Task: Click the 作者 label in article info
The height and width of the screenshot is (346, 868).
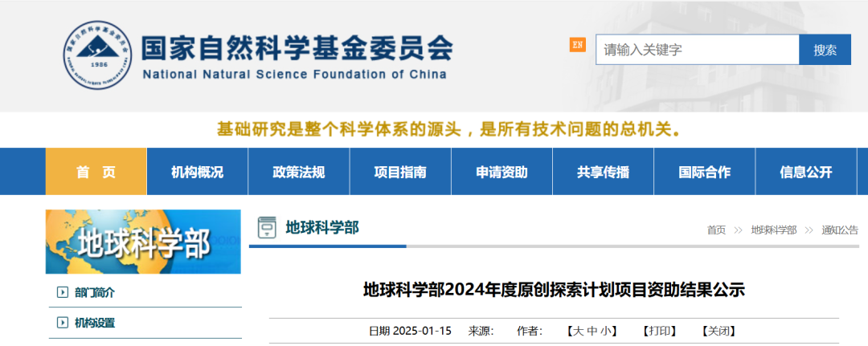Action: point(530,331)
